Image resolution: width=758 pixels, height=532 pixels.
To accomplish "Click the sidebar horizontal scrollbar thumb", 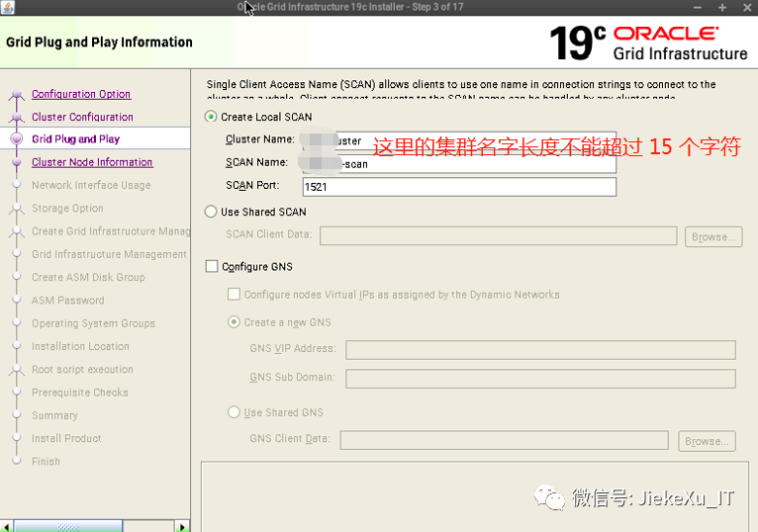I will pos(68,526).
